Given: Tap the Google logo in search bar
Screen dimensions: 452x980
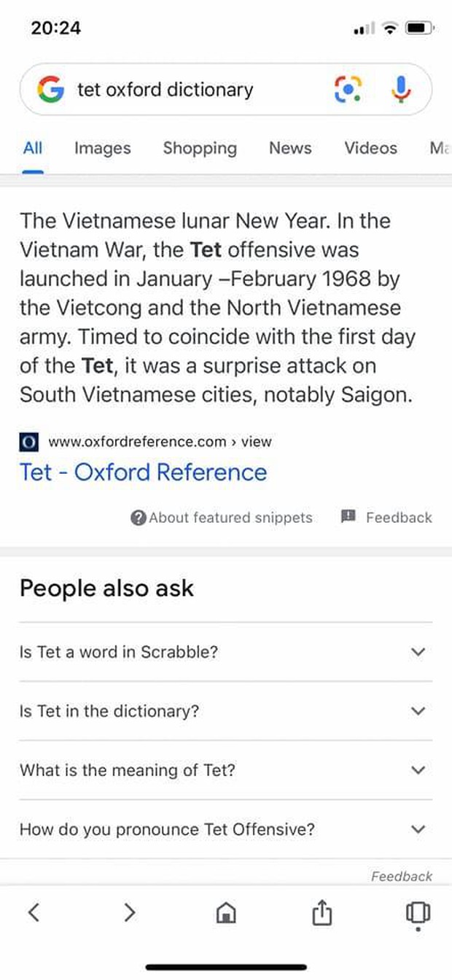Looking at the screenshot, I should point(51,90).
